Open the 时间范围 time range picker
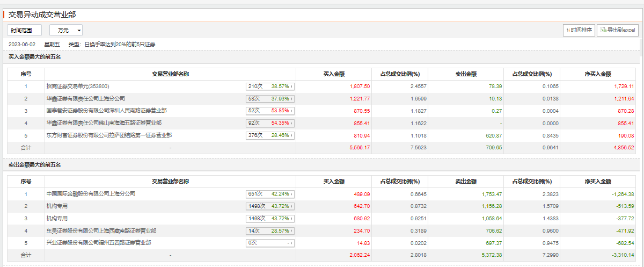This screenshot has width=644, height=267. 24,31
